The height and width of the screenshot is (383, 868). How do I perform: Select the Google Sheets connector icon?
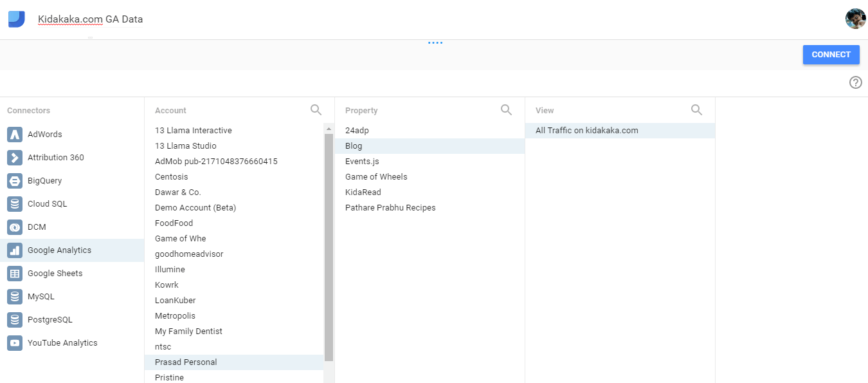15,274
